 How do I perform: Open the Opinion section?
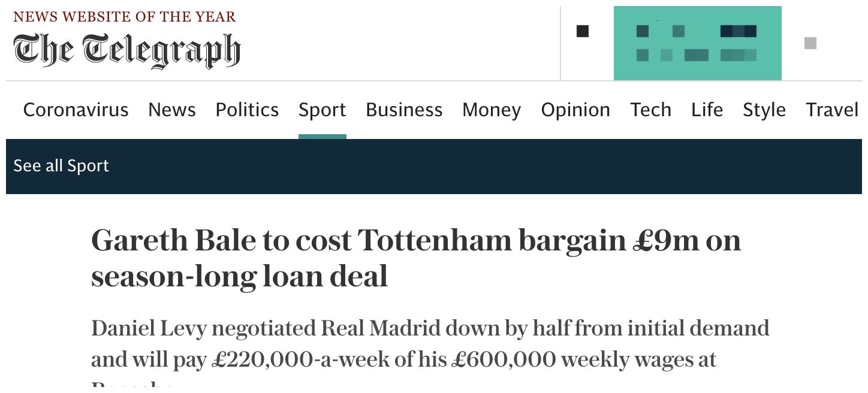[x=575, y=110]
